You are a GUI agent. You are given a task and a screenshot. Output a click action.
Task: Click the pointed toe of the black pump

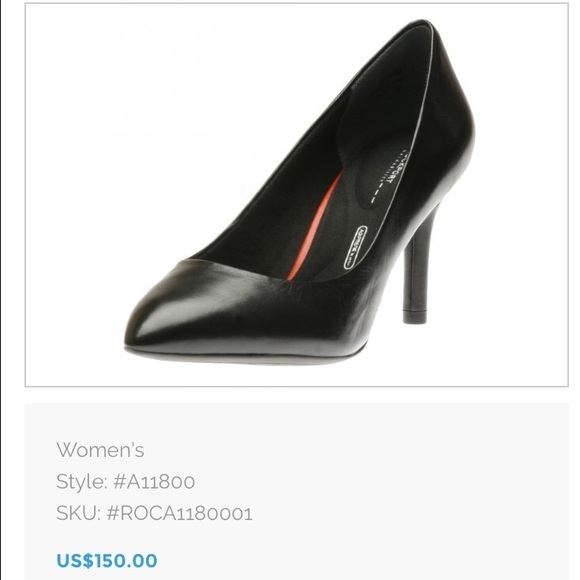pyautogui.click(x=144, y=326)
